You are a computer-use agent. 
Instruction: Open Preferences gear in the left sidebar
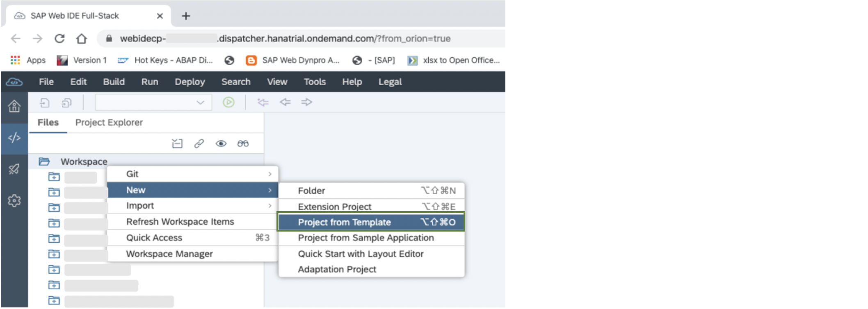(14, 200)
